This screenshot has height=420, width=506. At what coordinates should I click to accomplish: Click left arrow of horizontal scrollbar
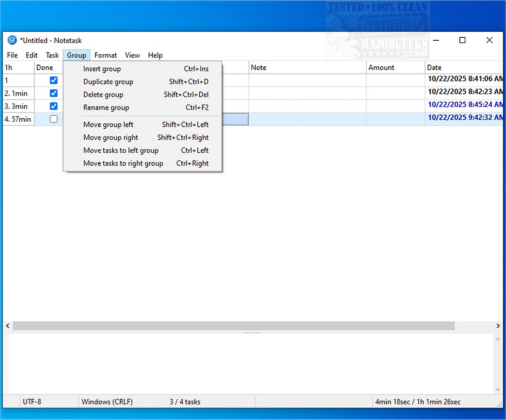point(8,326)
